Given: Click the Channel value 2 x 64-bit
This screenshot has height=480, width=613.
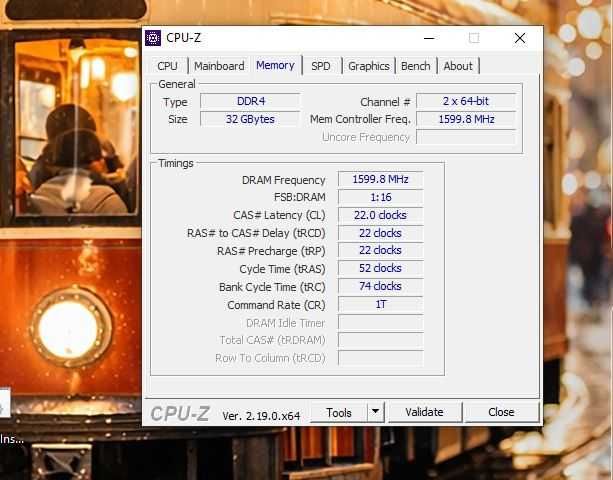Looking at the screenshot, I should point(466,101).
